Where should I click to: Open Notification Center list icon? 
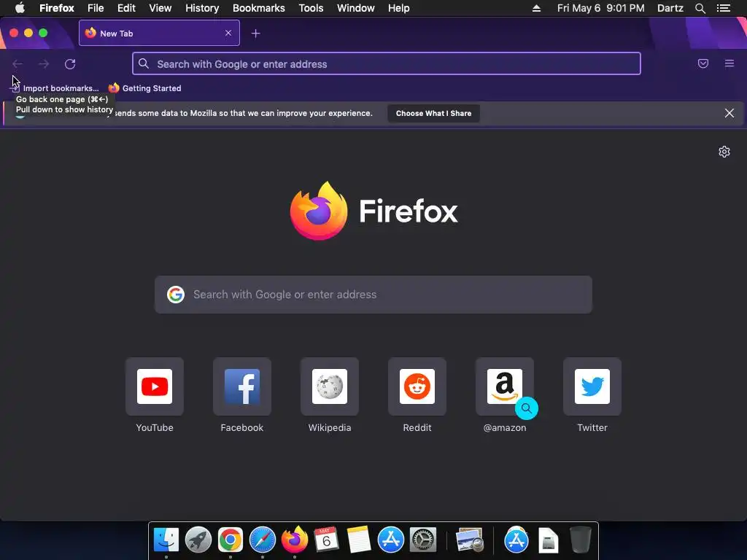pos(723,8)
